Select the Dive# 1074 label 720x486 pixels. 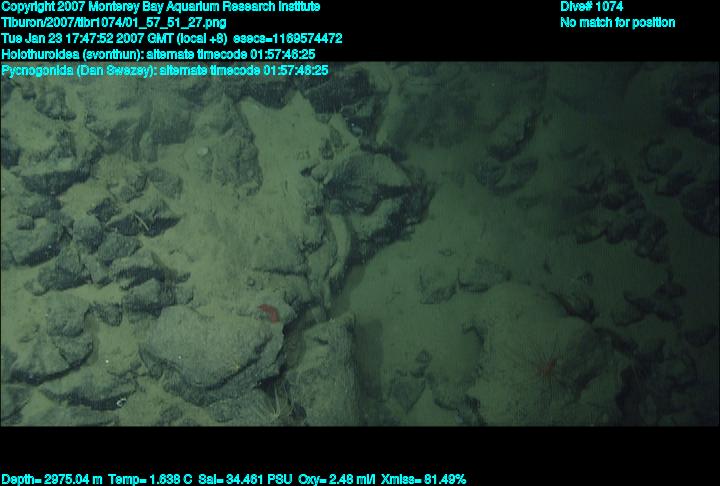[591, 7]
